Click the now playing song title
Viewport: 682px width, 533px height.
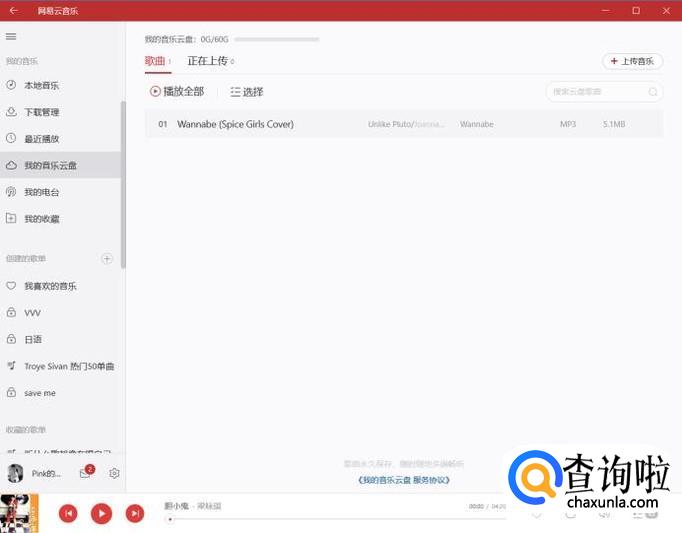tap(176, 506)
